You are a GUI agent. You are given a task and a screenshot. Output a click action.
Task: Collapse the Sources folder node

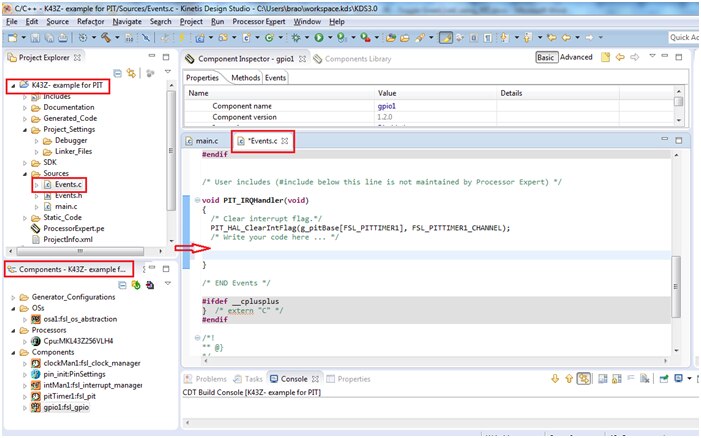tap(24, 173)
